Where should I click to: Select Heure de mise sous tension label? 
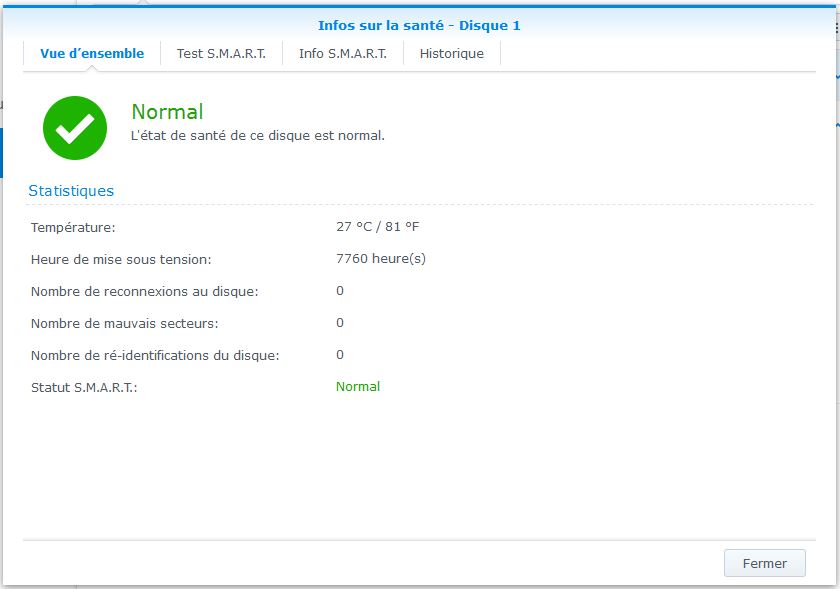pyautogui.click(x=121, y=259)
